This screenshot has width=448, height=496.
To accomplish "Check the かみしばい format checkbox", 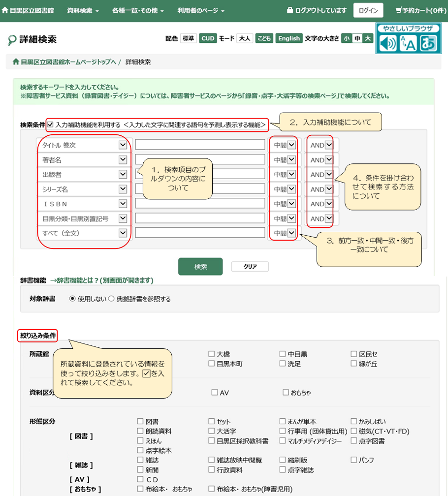I will click(x=353, y=421).
